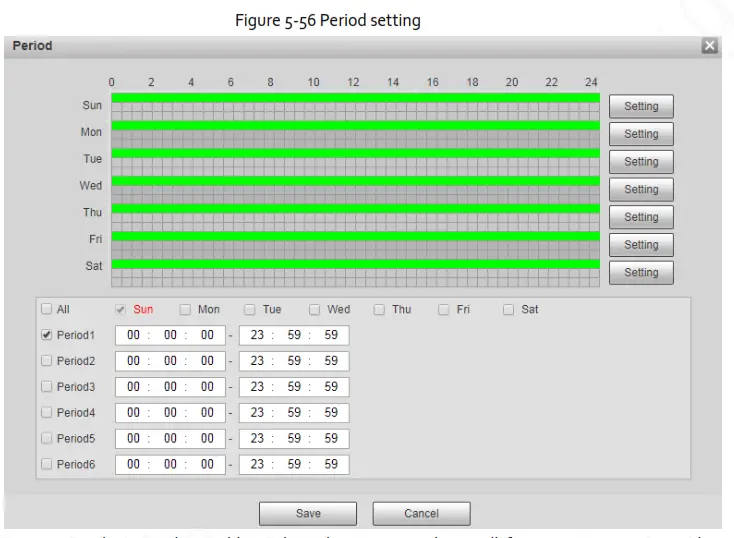734x538 pixels.
Task: Click the Period3 end time field
Action: [294, 387]
